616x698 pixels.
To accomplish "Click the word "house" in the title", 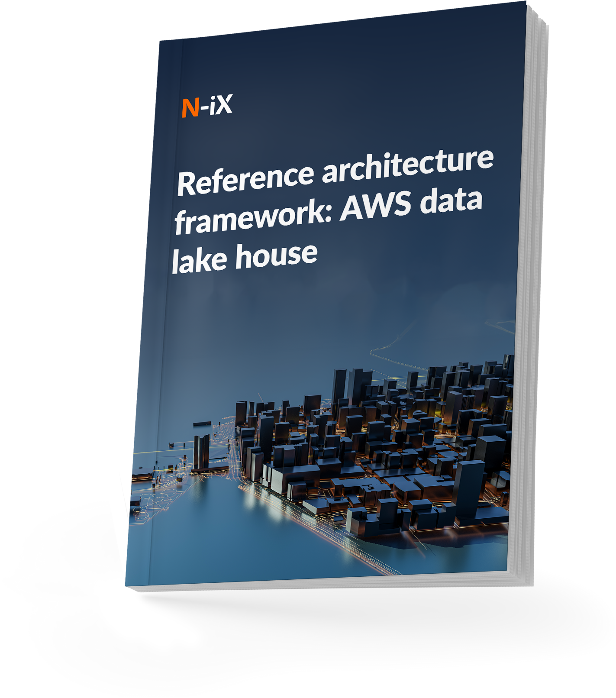I will [276, 255].
